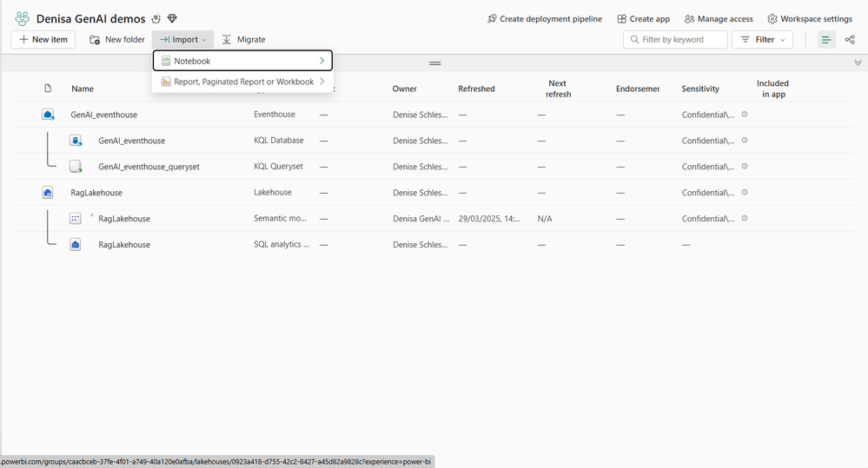Image resolution: width=868 pixels, height=468 pixels.
Task: Click sensitivity info icon on KQL Queryset row
Action: [745, 167]
